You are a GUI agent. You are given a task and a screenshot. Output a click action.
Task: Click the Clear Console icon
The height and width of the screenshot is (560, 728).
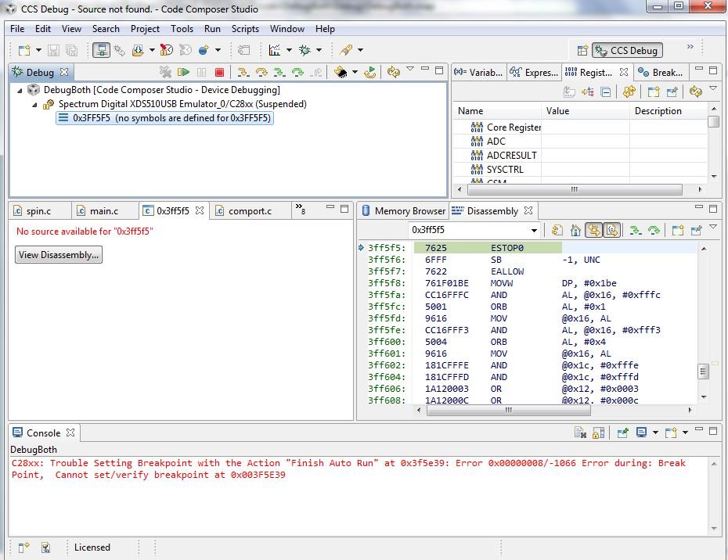click(x=580, y=433)
